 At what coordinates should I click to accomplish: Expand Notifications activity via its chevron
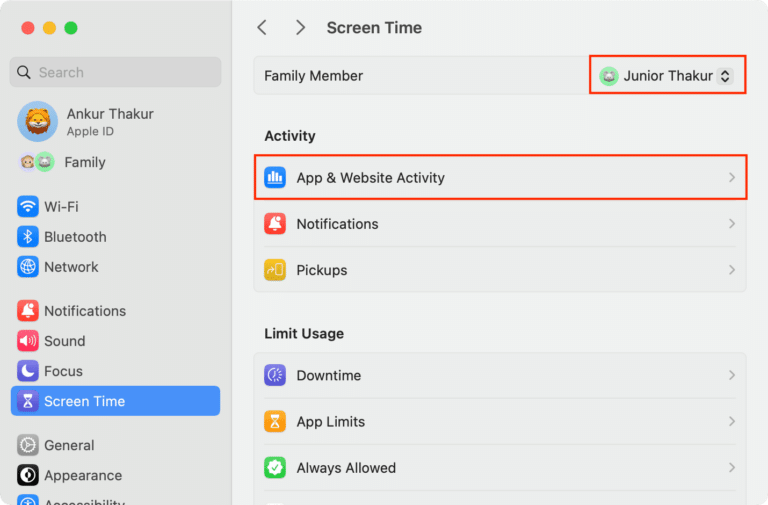click(732, 224)
